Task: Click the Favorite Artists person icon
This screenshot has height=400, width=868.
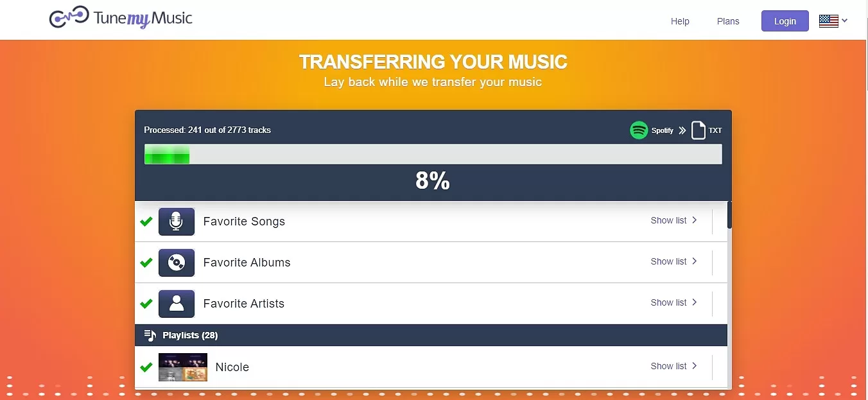Action: 177,304
